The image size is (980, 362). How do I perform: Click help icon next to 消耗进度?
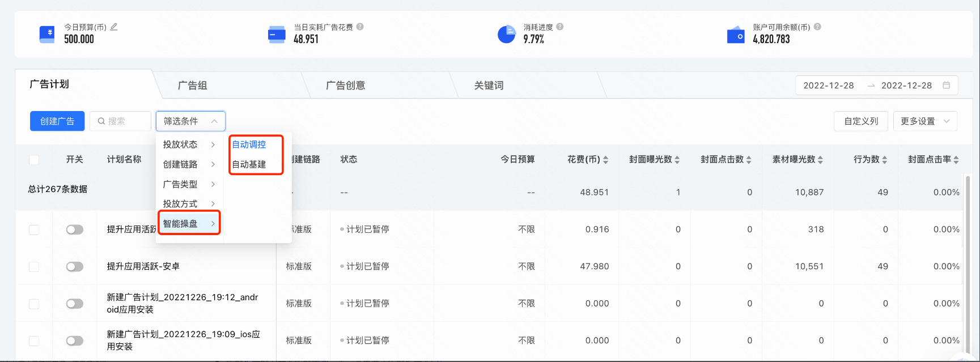pos(560,27)
